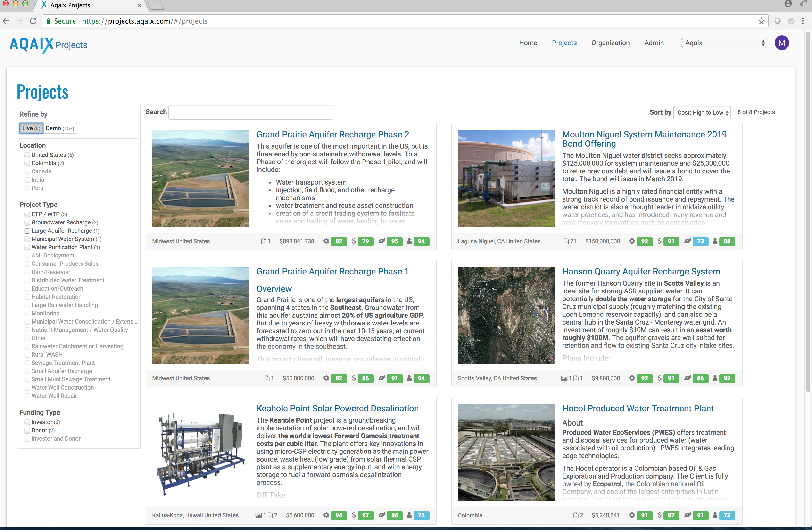Open the Organization nav item
Viewport: 812px width, 530px height.
tap(610, 43)
